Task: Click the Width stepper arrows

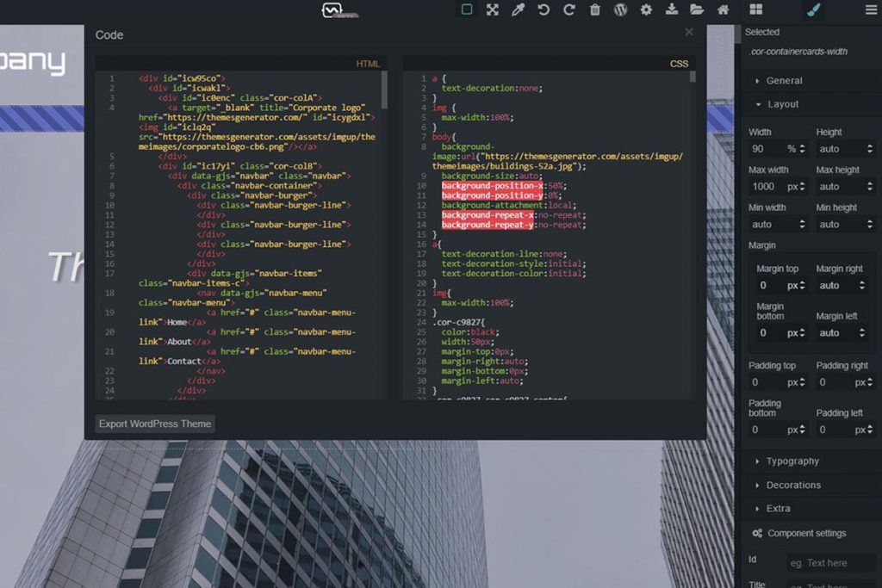Action: (x=803, y=149)
